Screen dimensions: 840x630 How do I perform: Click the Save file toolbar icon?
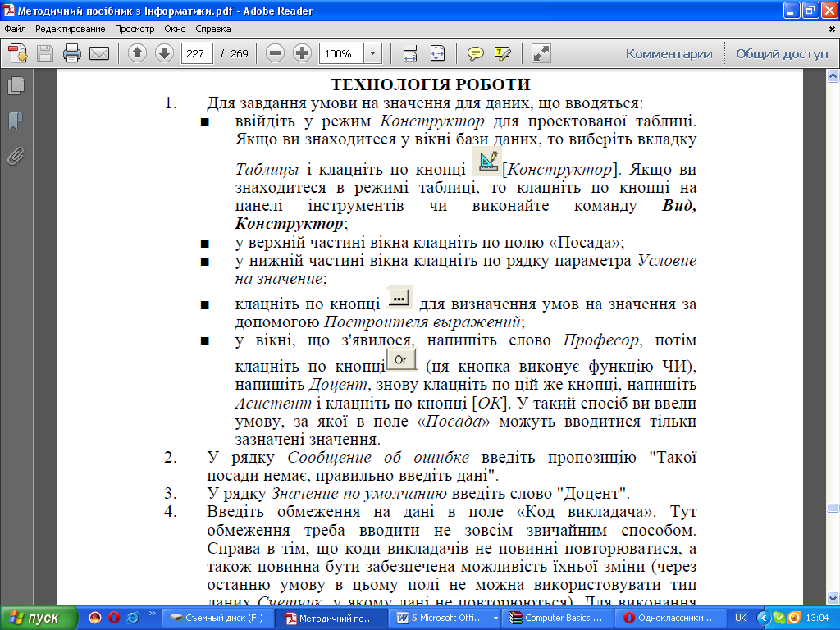[x=45, y=53]
